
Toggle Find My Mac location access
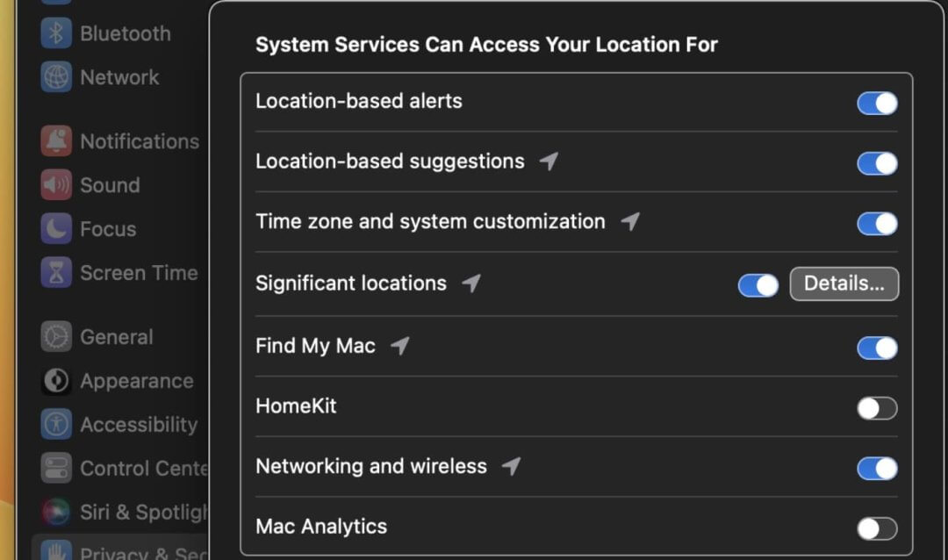[x=877, y=348]
